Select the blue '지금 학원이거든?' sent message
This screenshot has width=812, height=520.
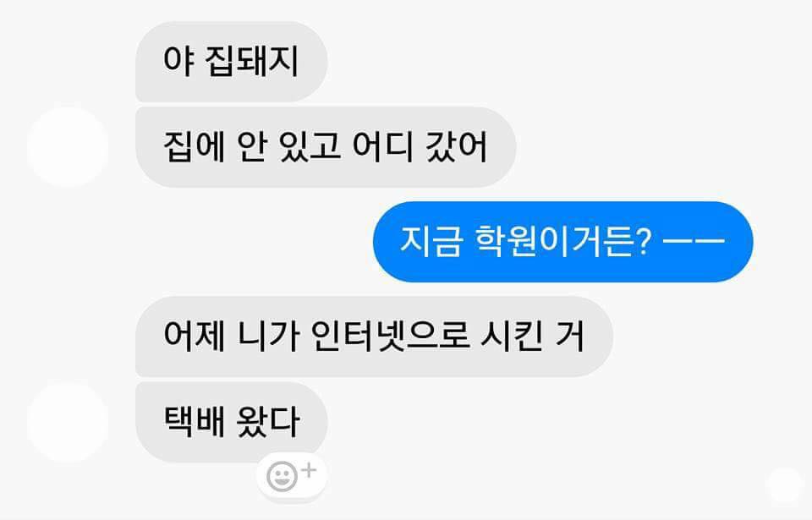(563, 242)
